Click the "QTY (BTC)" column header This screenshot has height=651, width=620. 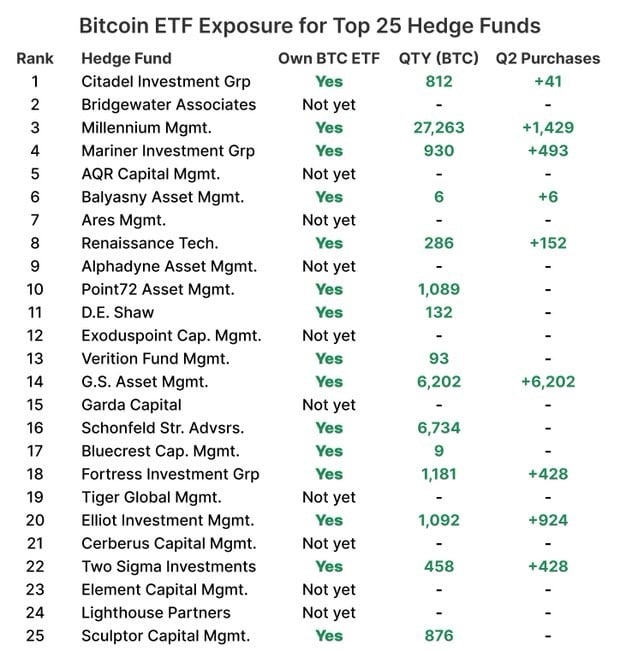click(x=438, y=58)
